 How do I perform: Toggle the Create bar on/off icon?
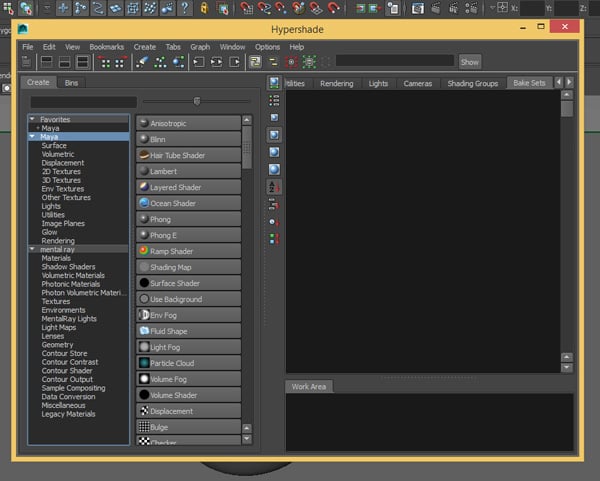(26, 62)
